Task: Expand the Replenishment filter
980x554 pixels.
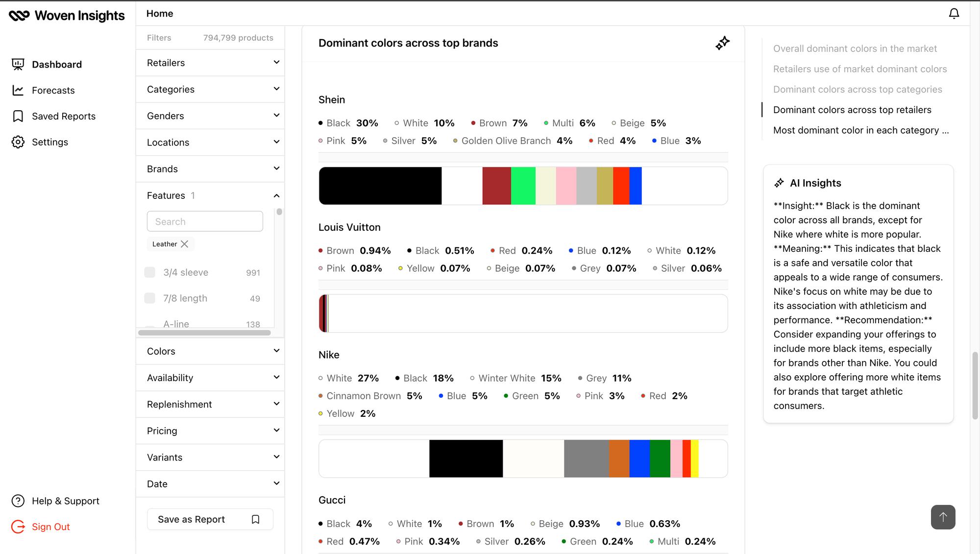Action: click(210, 404)
